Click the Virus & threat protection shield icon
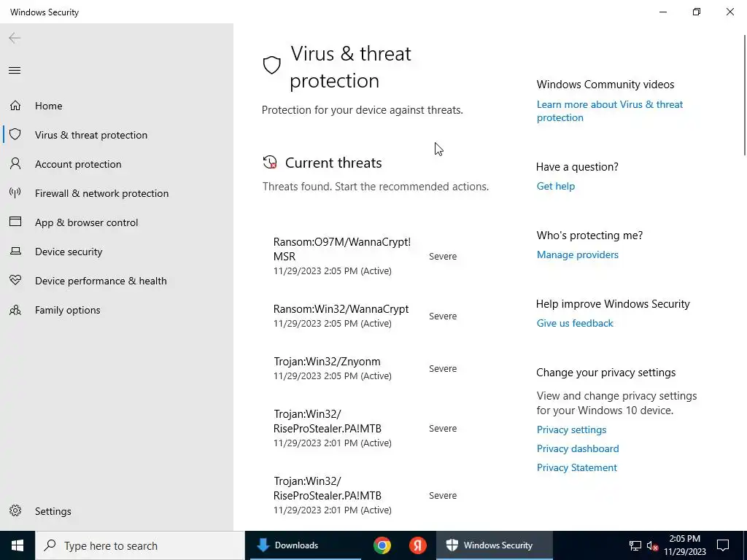Screen dimensions: 747x560 15,135
